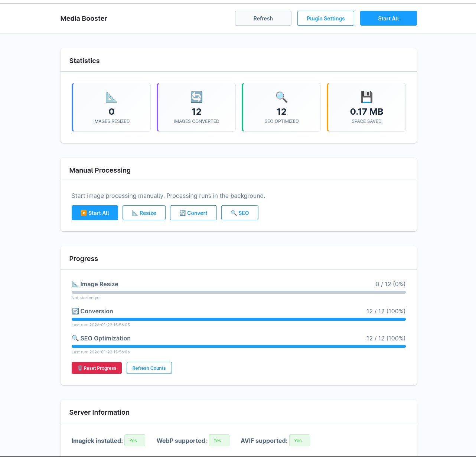Click the floppy disk icon in Space Saved card
The height and width of the screenshot is (457, 476).
pyautogui.click(x=366, y=97)
